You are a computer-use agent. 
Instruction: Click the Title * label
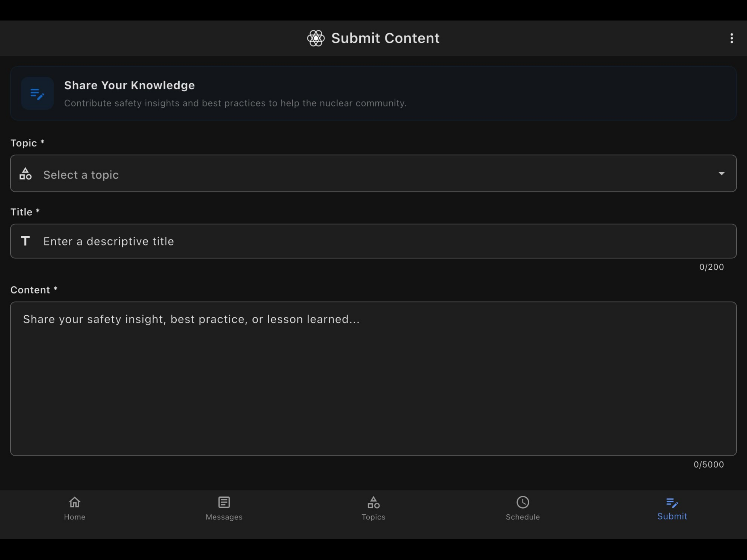(25, 212)
